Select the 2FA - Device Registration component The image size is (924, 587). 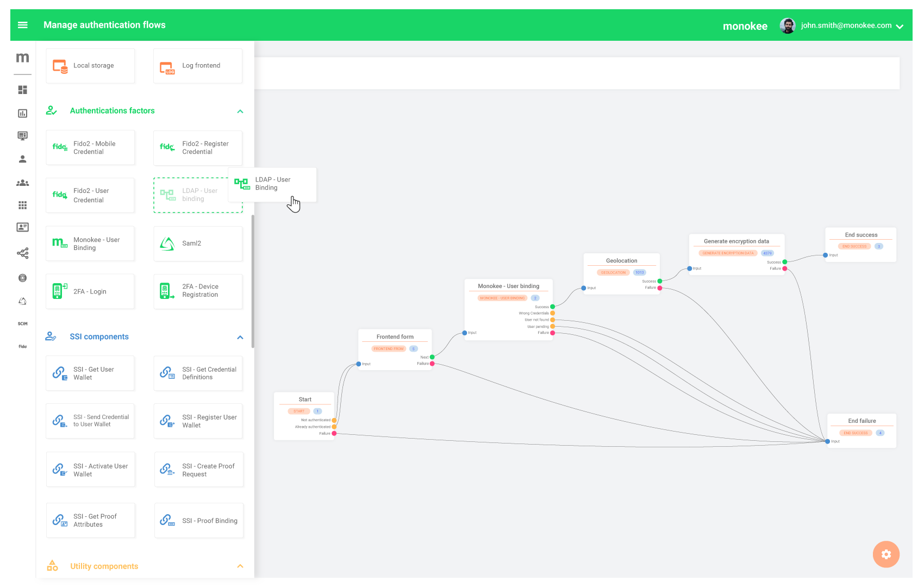[x=198, y=291]
